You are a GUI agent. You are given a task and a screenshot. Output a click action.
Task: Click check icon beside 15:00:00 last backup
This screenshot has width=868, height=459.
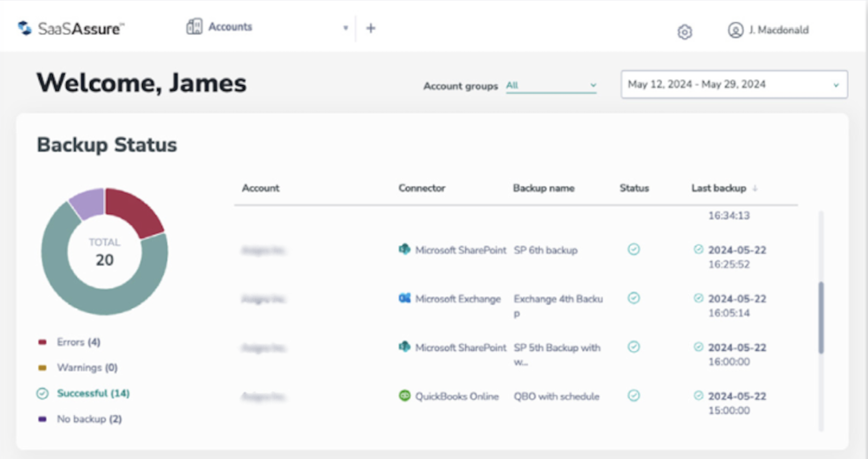[x=698, y=395]
